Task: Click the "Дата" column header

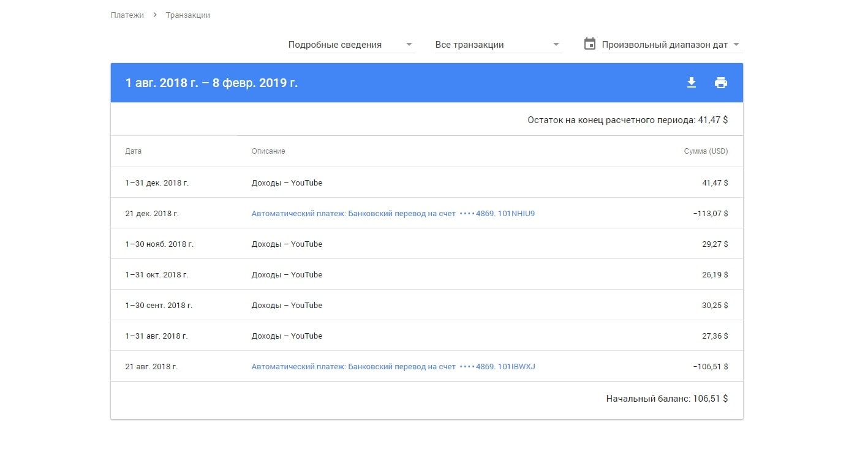Action: [133, 151]
